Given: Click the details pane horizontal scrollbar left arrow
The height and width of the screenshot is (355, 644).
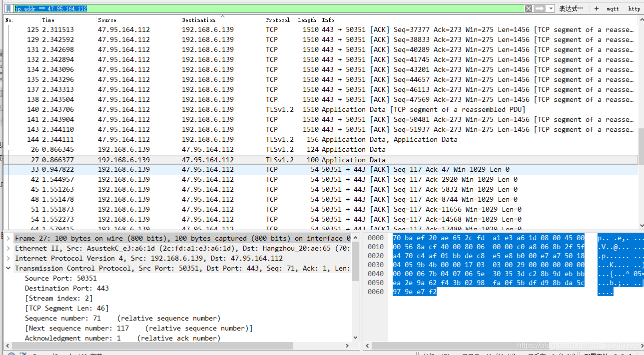Looking at the screenshot, I should pyautogui.click(x=7, y=346).
